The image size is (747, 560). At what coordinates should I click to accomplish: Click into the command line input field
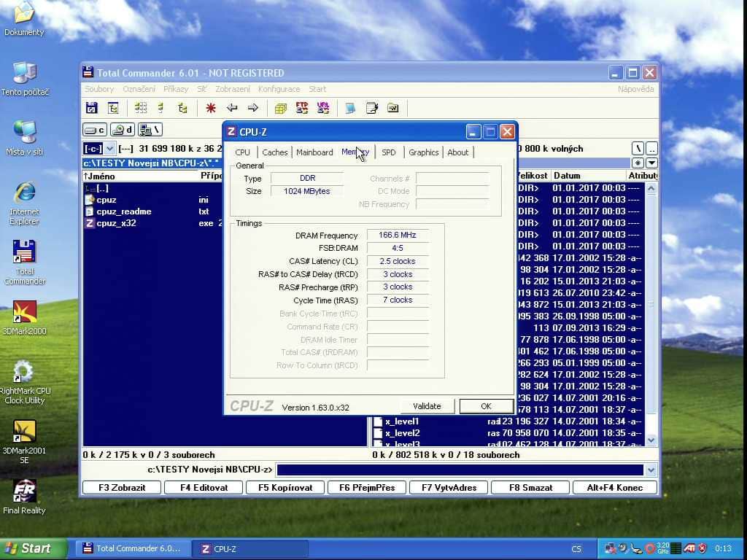tap(460, 470)
